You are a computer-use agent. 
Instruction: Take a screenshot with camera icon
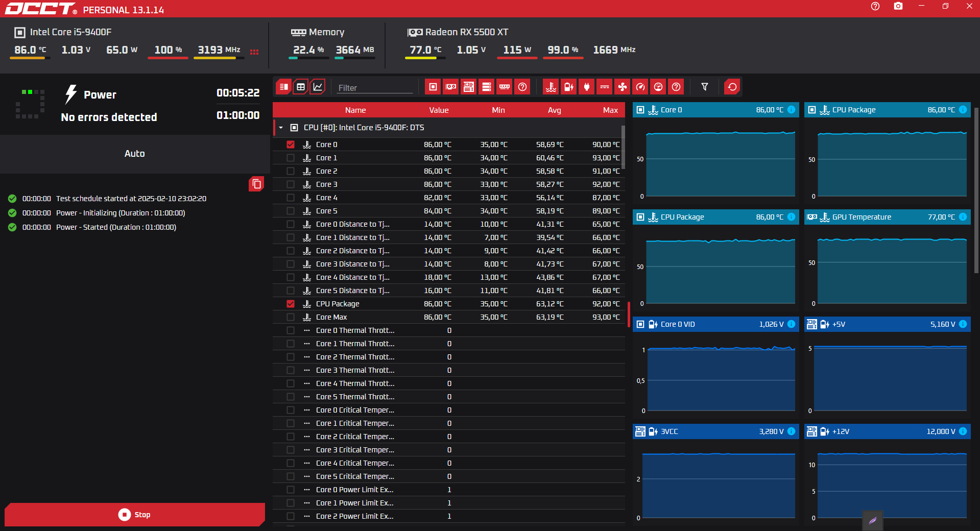tap(898, 6)
